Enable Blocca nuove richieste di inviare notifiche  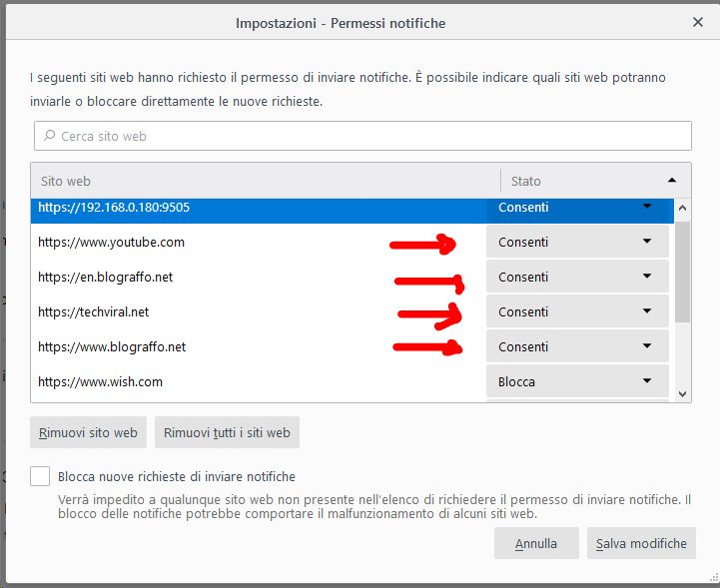click(40, 476)
